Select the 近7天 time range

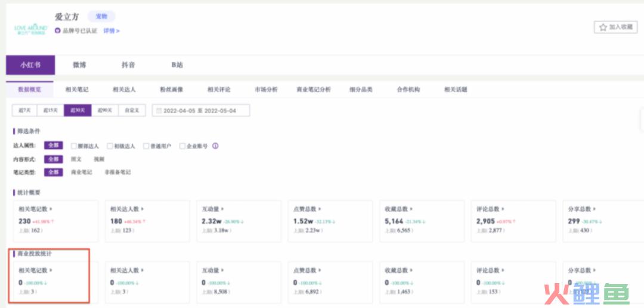[24, 110]
